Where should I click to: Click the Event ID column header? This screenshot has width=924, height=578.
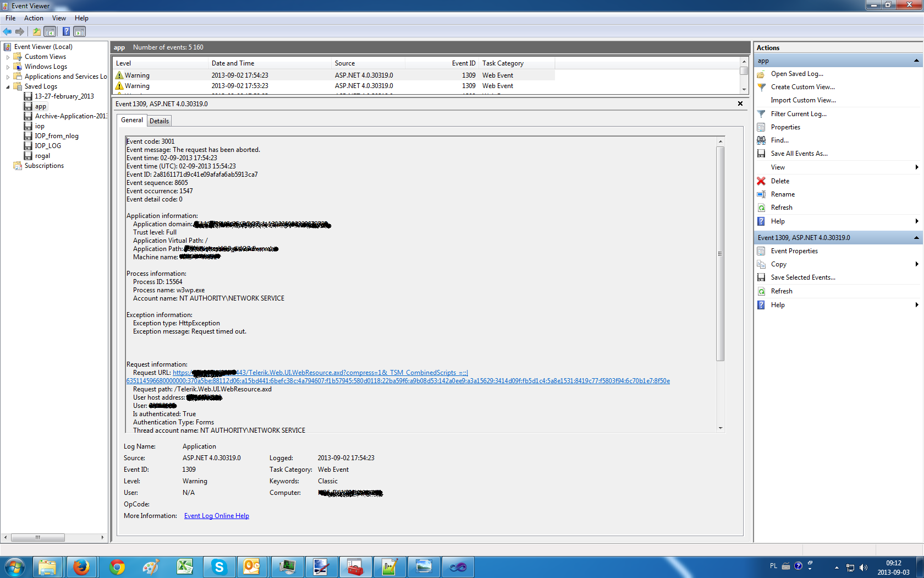click(x=442, y=63)
